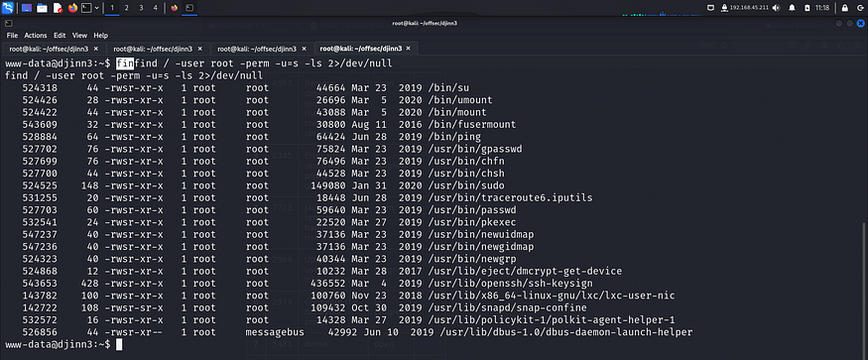Click the /usr/bin/chfn path text

click(466, 162)
